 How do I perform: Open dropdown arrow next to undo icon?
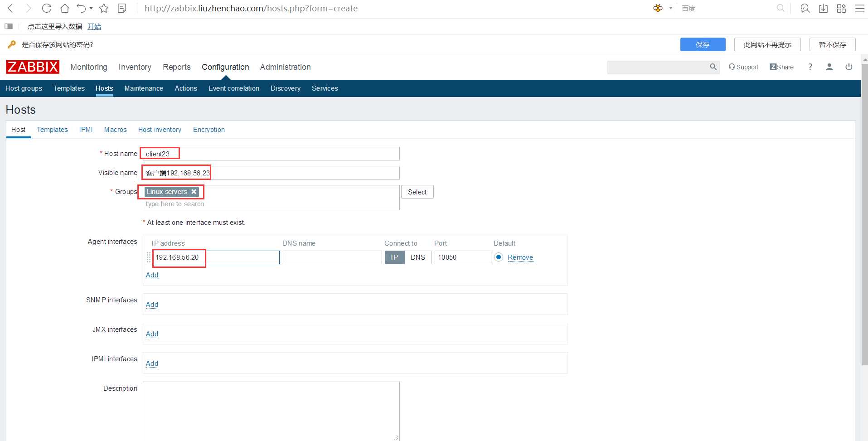coord(91,8)
